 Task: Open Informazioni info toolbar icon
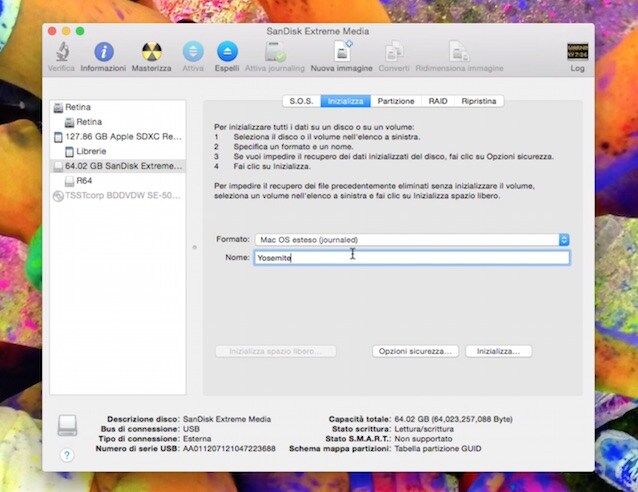[x=104, y=52]
